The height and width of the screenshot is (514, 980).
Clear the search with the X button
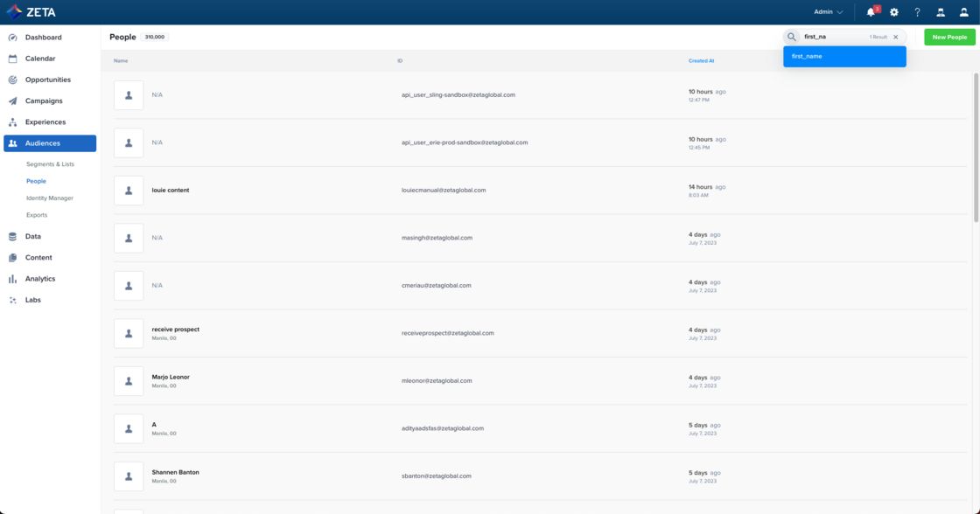click(x=896, y=37)
